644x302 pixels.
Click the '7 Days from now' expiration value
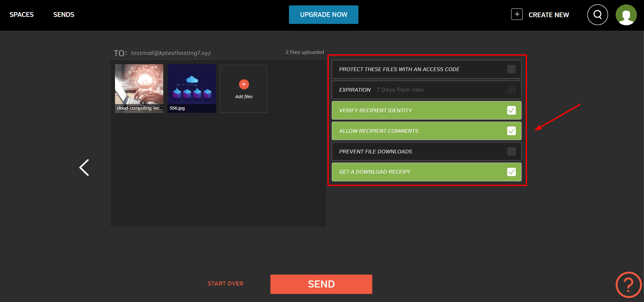400,90
